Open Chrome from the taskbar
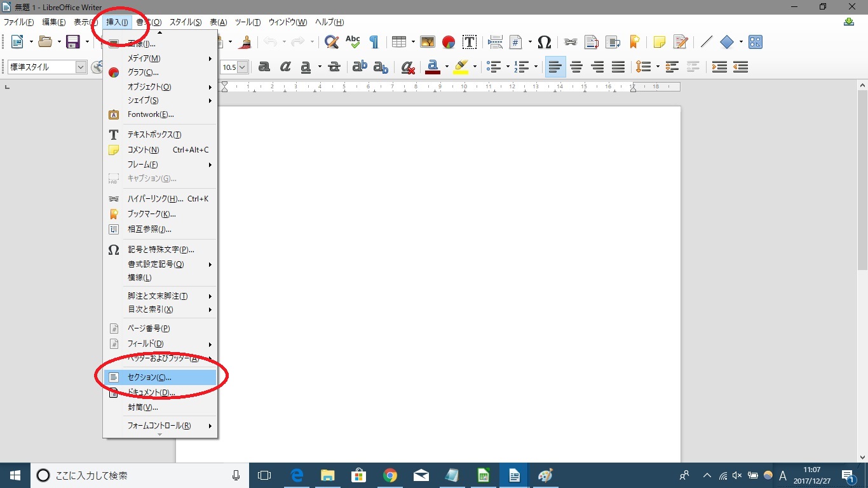Viewport: 868px width, 488px height. (x=390, y=475)
